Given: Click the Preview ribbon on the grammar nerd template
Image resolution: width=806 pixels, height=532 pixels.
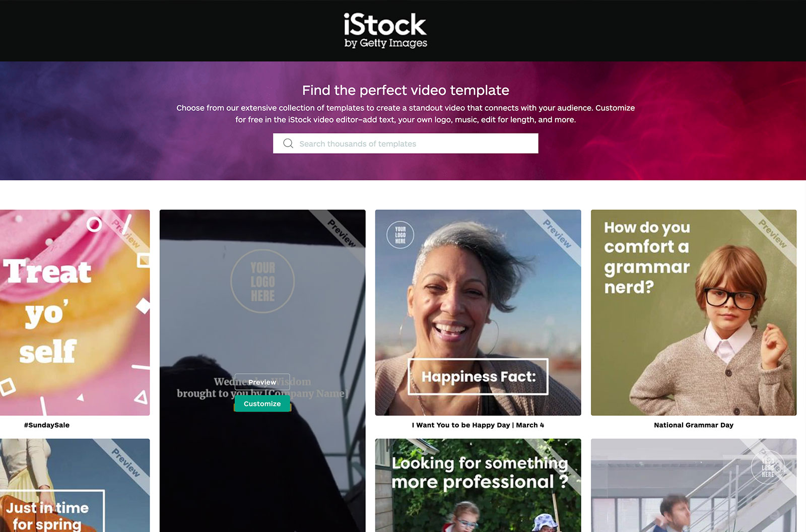Looking at the screenshot, I should 773,233.
